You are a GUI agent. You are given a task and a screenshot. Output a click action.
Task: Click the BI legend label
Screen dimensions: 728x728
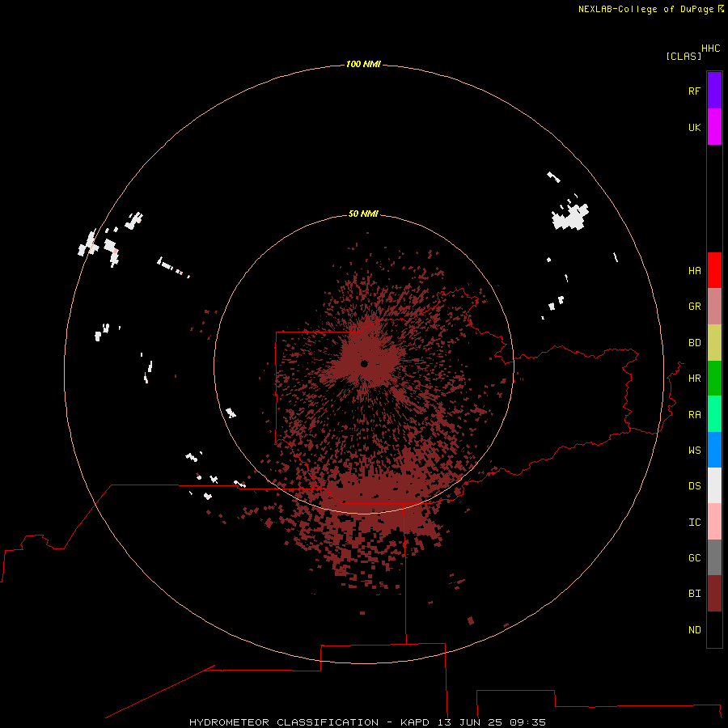click(694, 594)
